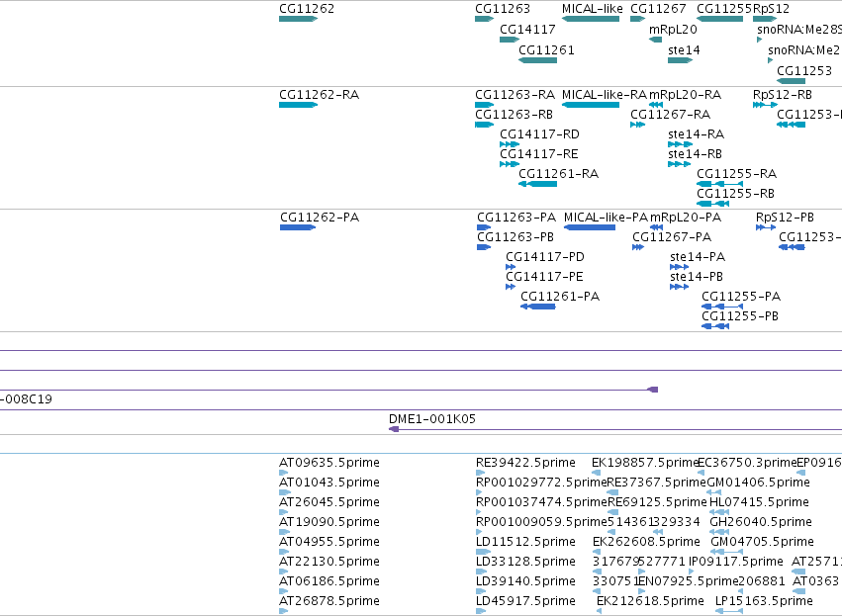Select EST RP001029772.5prime
Viewport: 842px width, 616px height.
click(x=541, y=483)
